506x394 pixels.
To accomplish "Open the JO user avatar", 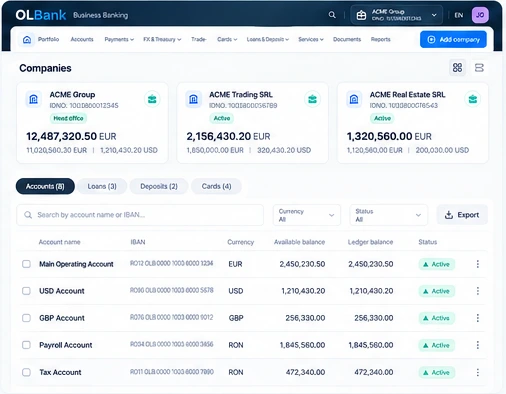I will 480,15.
